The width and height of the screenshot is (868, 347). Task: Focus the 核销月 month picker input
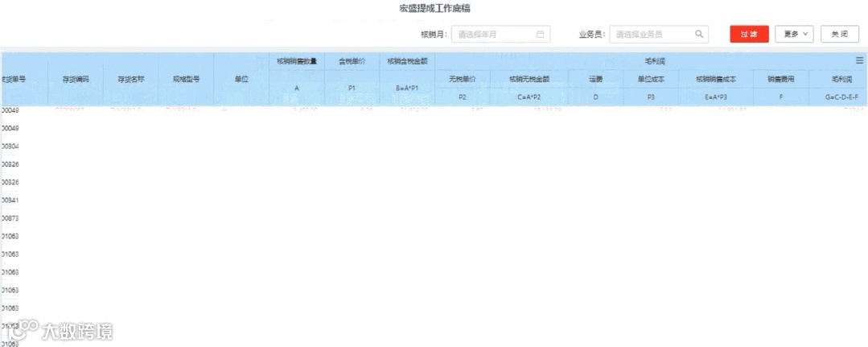500,34
